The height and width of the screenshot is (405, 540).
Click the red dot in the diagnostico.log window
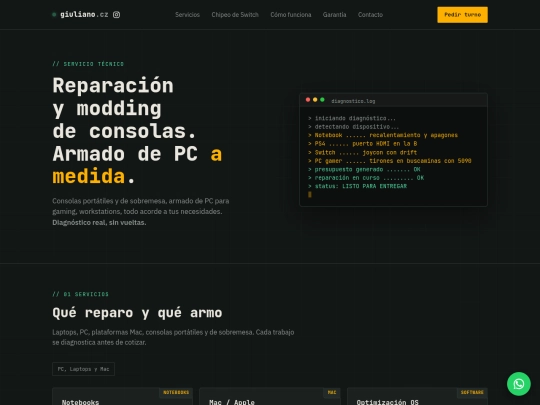click(308, 100)
